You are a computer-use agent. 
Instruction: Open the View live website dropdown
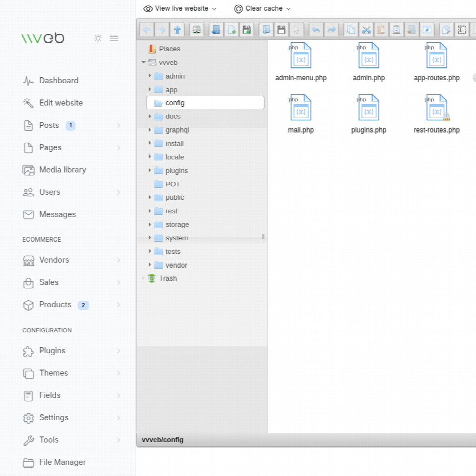click(180, 8)
